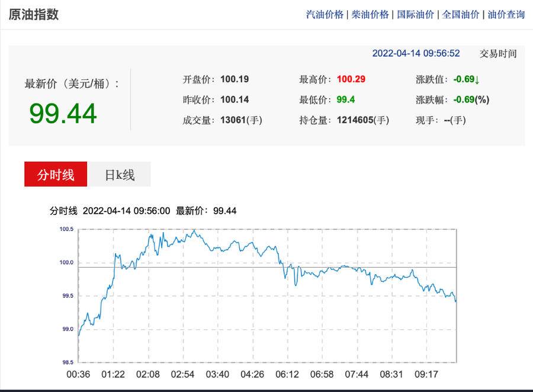Click the 现手 value --(手)
The image size is (533, 392).
(x=455, y=120)
